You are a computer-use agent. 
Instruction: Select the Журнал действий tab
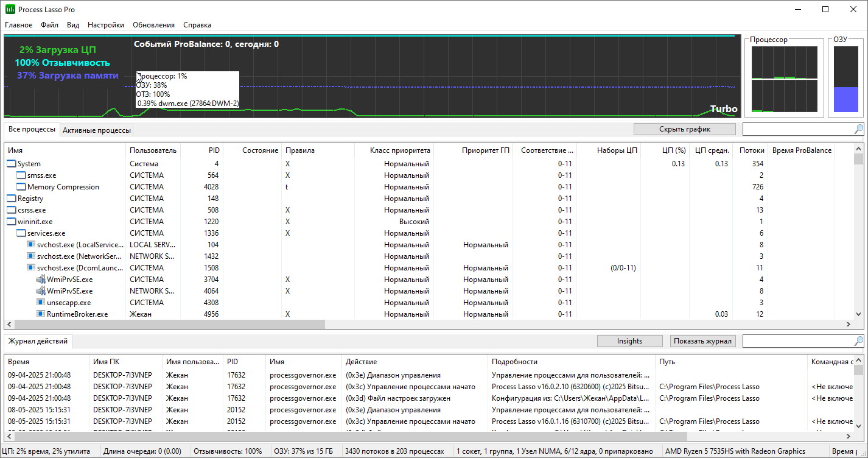(x=38, y=341)
